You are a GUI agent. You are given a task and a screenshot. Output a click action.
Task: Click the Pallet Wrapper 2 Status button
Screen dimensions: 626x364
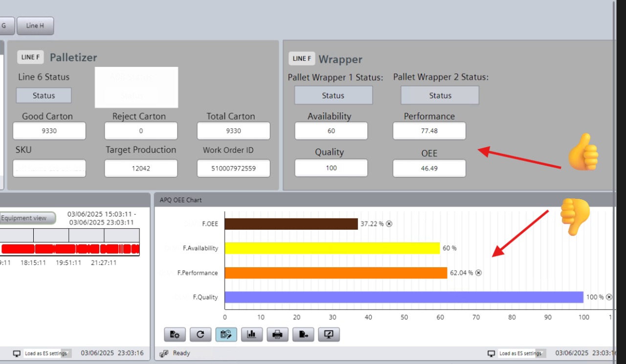coord(440,95)
